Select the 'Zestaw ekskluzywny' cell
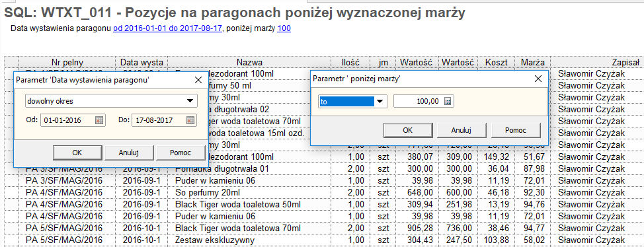The height and width of the screenshot is (247, 644). tap(249, 240)
